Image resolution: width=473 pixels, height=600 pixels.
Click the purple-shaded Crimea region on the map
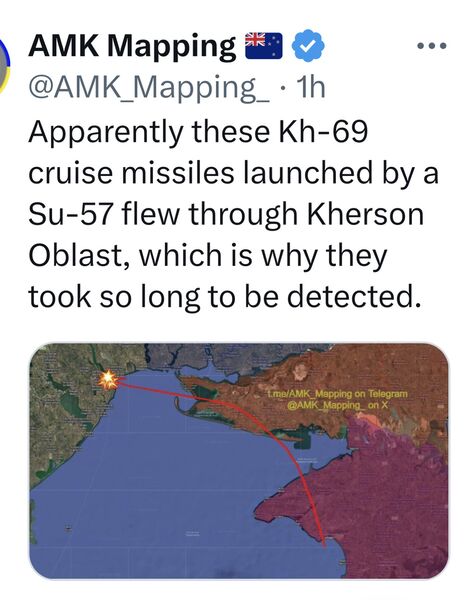[383, 505]
